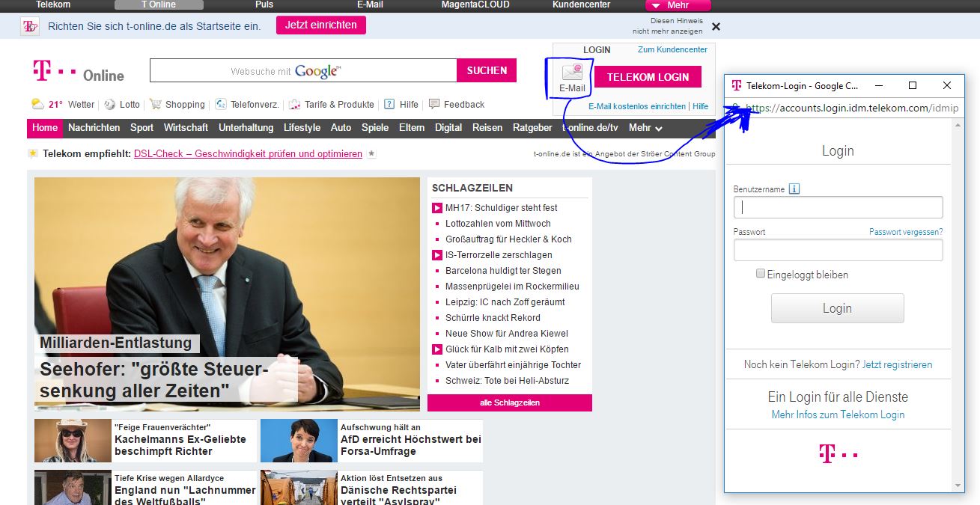The image size is (980, 505).
Task: Click the play icon beside Glück für Kalb
Action: click(x=437, y=349)
